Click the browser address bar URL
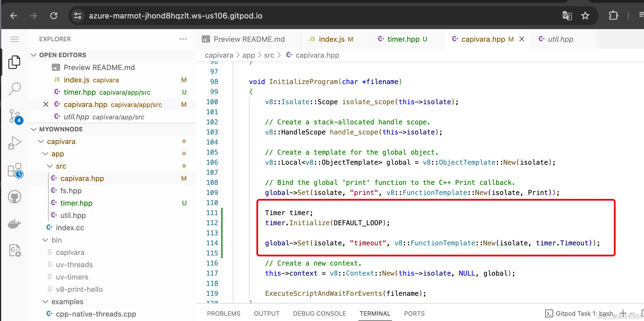 pos(175,16)
